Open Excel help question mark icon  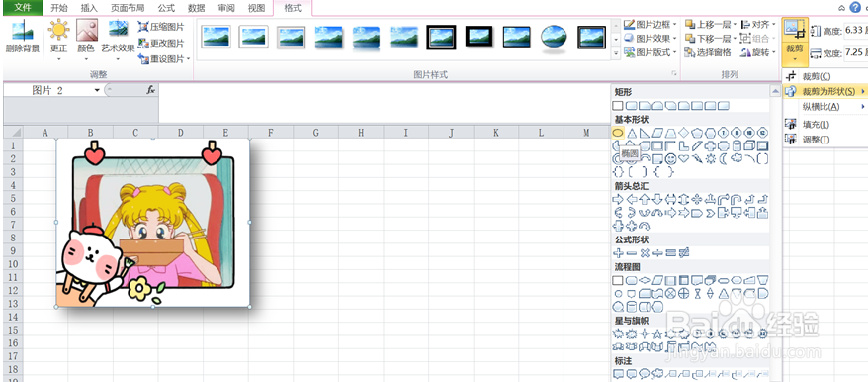(855, 7)
